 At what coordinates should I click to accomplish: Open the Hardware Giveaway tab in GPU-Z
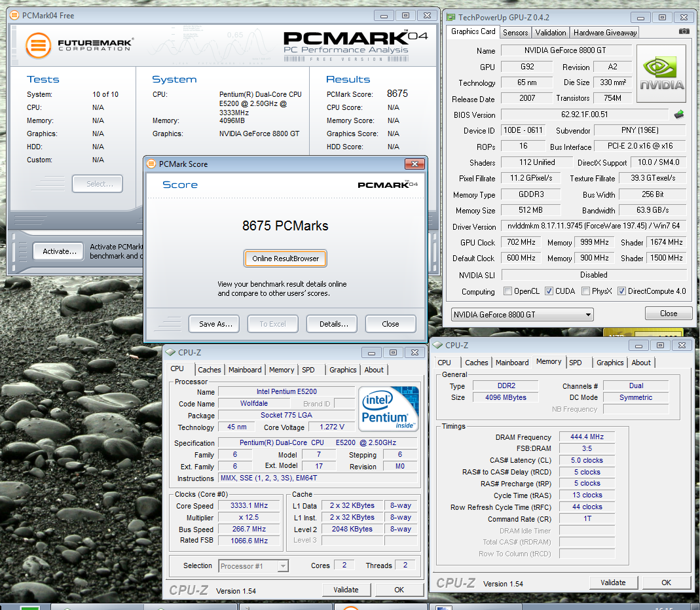(x=605, y=33)
